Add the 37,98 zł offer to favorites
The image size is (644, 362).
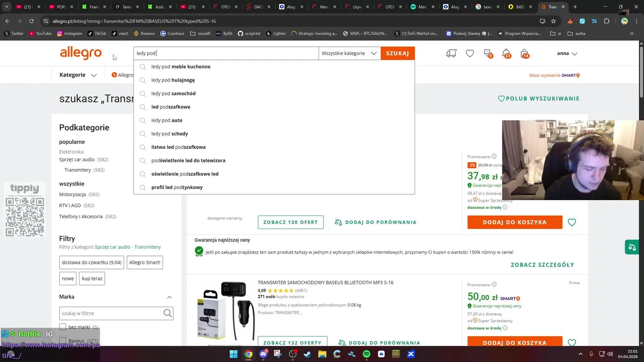[572, 222]
